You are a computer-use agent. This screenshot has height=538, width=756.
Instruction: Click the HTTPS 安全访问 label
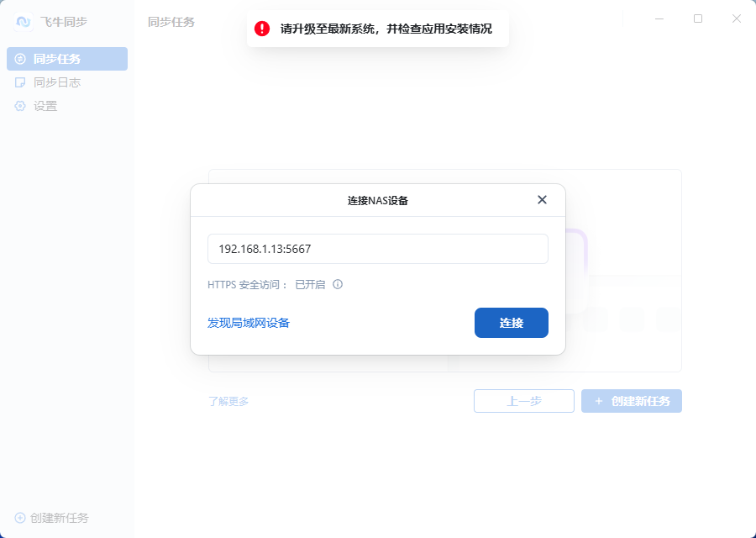point(247,285)
